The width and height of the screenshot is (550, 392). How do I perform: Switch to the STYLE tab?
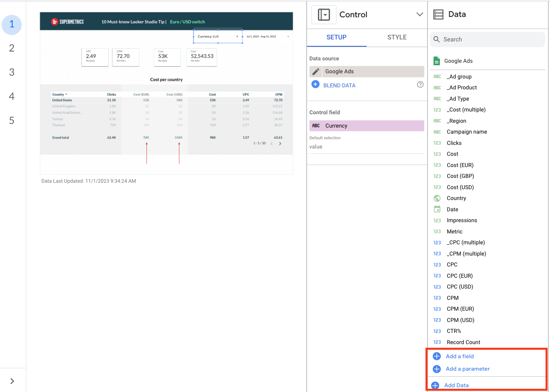click(396, 37)
